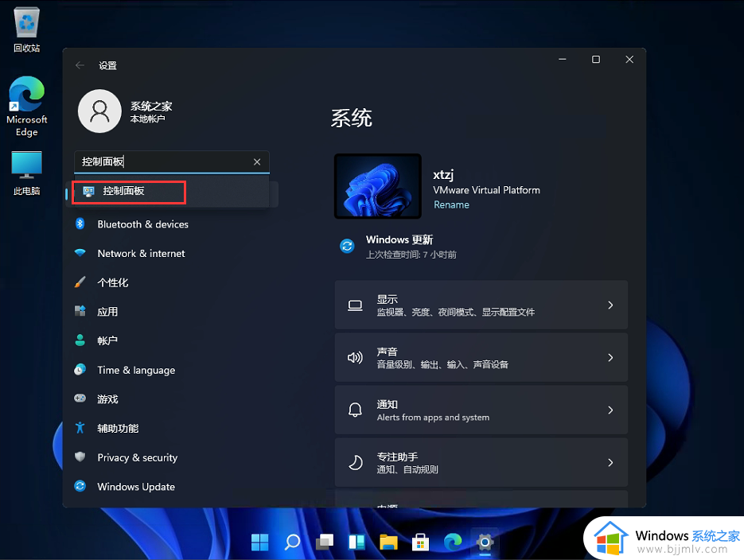
Task: Click the Settings gear on taskbar
Action: pos(485,542)
